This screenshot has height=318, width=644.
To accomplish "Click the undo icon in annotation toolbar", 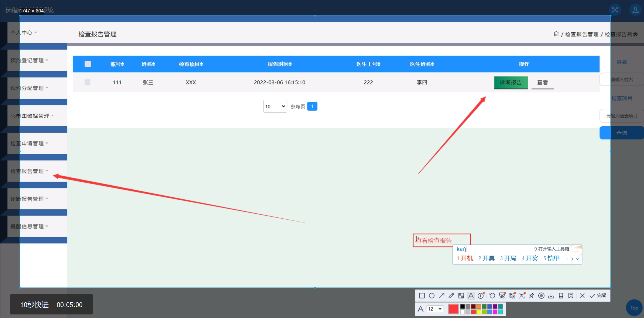I will (492, 295).
